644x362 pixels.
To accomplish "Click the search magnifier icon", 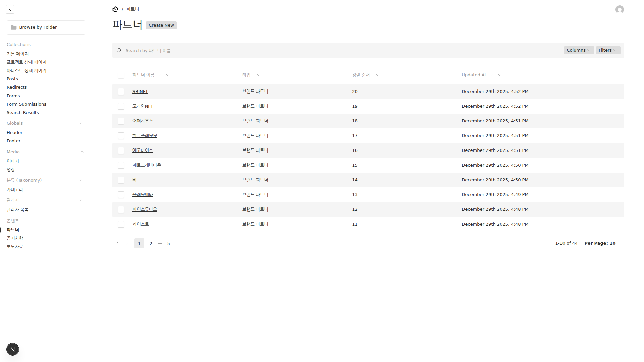I will tap(119, 50).
